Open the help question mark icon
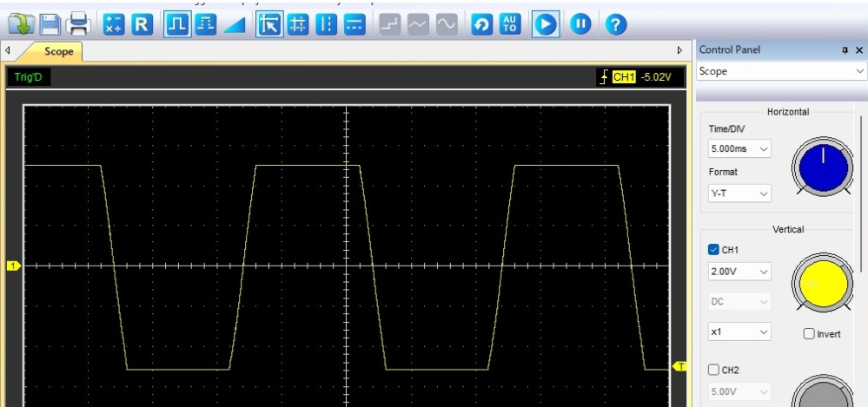The height and width of the screenshot is (407, 868). (615, 24)
